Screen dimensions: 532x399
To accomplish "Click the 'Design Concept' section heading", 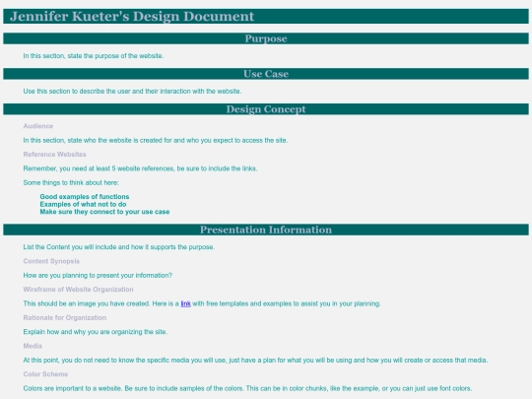I will pyautogui.click(x=266, y=109).
